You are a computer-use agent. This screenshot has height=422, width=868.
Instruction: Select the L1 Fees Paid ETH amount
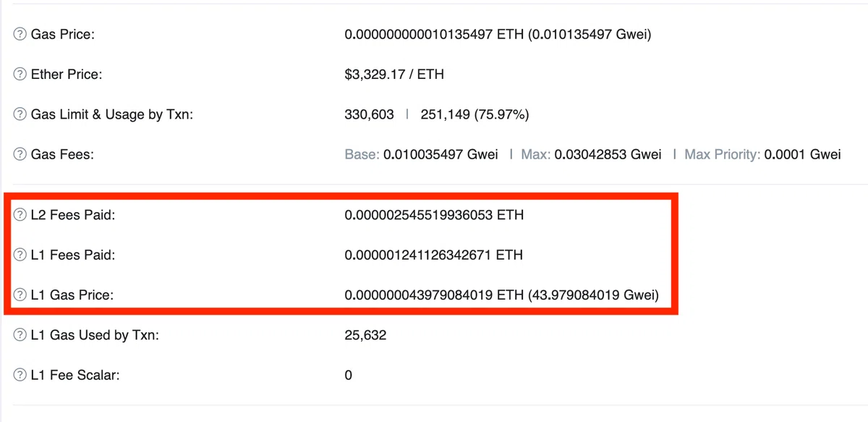click(x=434, y=255)
